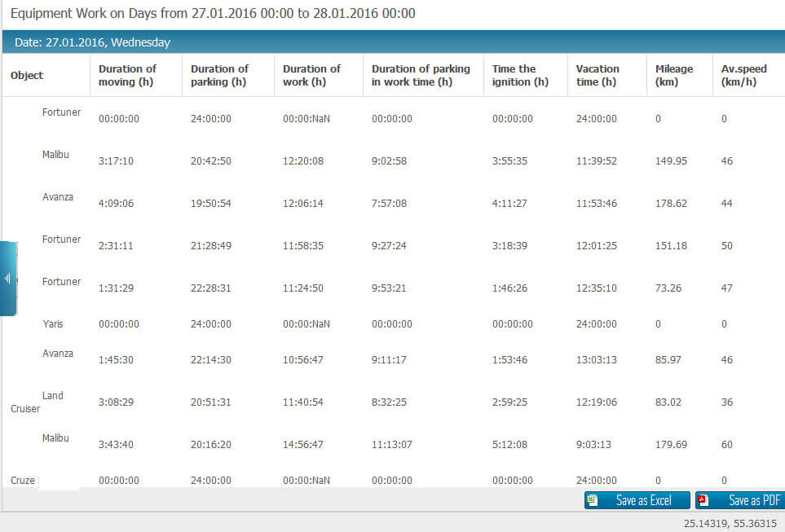The image size is (785, 532).
Task: Click the Equipment Work on Days report title
Action: (x=213, y=14)
